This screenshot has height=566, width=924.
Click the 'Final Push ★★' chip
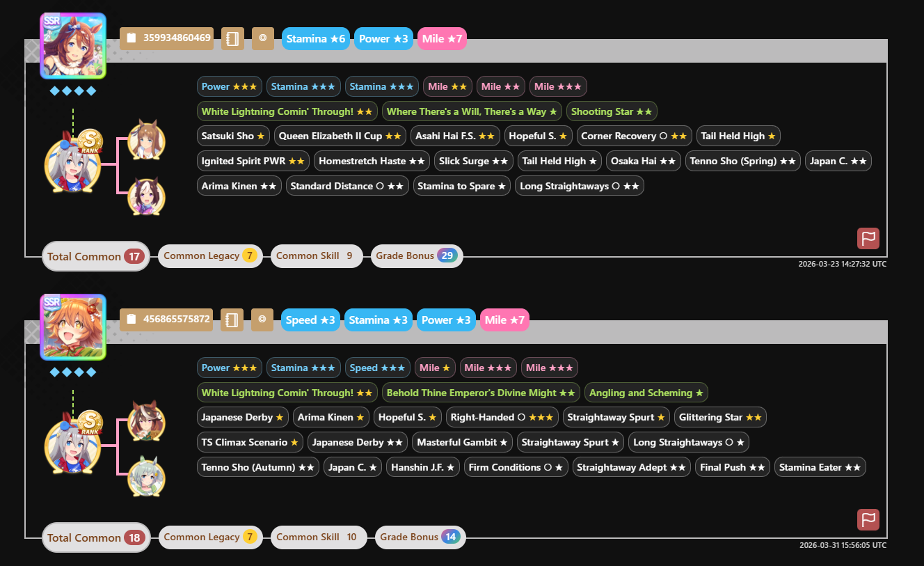[x=733, y=468]
